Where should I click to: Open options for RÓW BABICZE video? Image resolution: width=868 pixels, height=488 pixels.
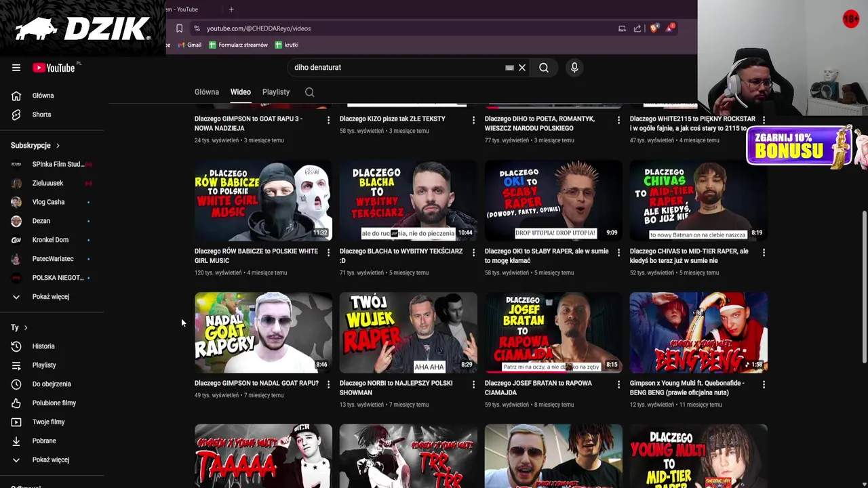click(328, 252)
